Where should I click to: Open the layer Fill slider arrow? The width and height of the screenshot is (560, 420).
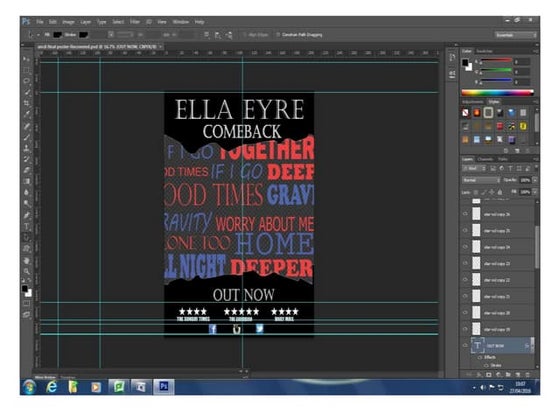[535, 192]
